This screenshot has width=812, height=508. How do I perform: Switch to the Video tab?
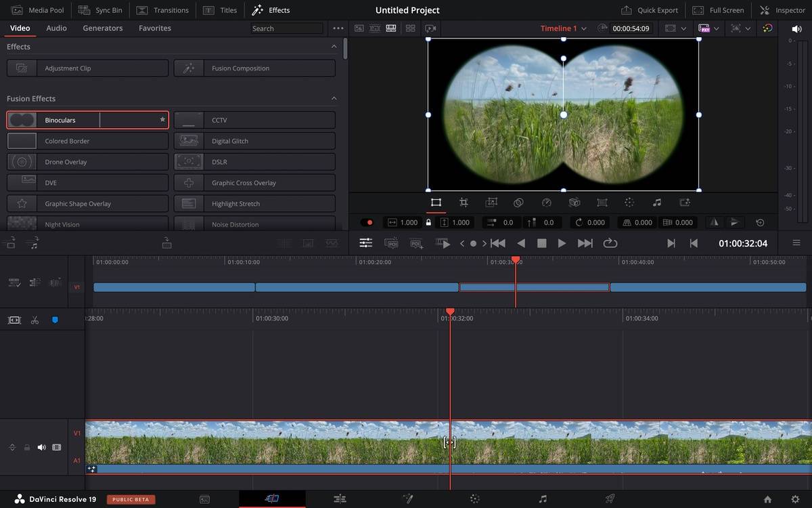coord(20,28)
